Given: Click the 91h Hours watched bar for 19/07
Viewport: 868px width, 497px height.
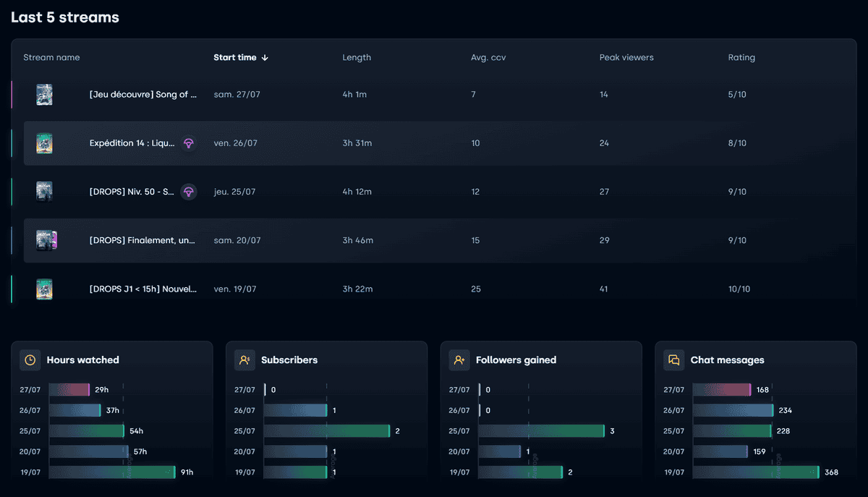Looking at the screenshot, I should point(112,472).
